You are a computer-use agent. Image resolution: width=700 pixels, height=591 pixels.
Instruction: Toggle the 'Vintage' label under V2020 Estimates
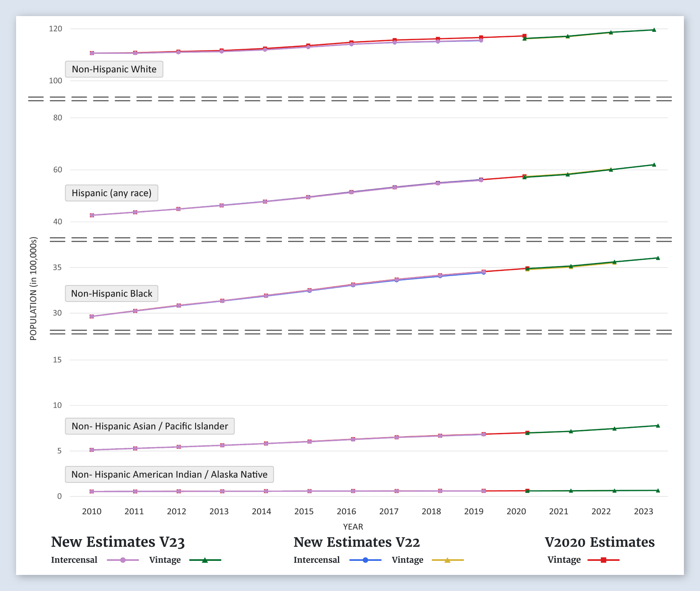pos(564,560)
